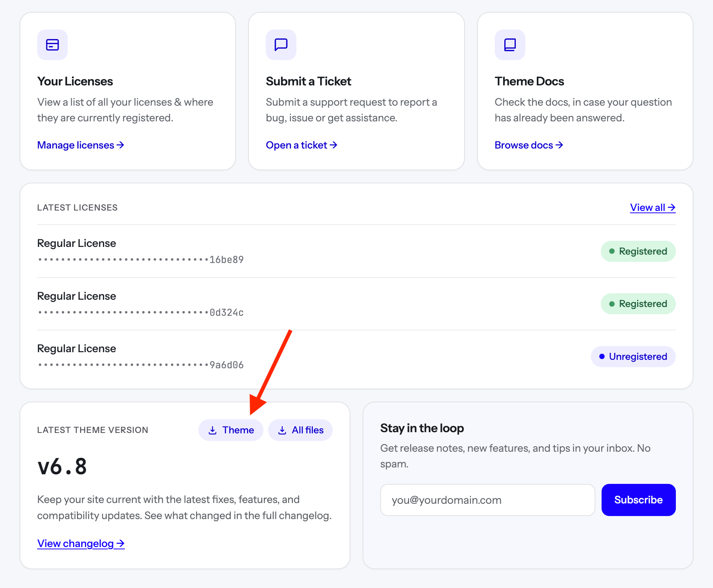Follow the Browse docs link
Image resolution: width=713 pixels, height=588 pixels.
point(529,145)
